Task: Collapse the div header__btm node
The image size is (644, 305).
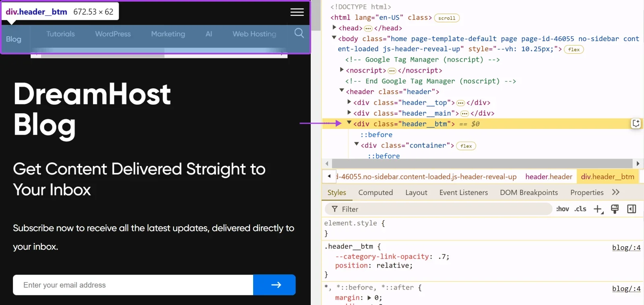Action: pyautogui.click(x=349, y=123)
